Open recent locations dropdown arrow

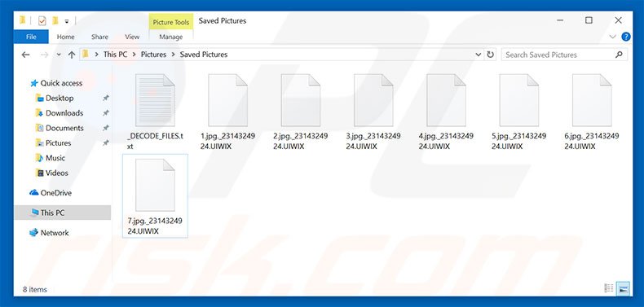[x=59, y=55]
